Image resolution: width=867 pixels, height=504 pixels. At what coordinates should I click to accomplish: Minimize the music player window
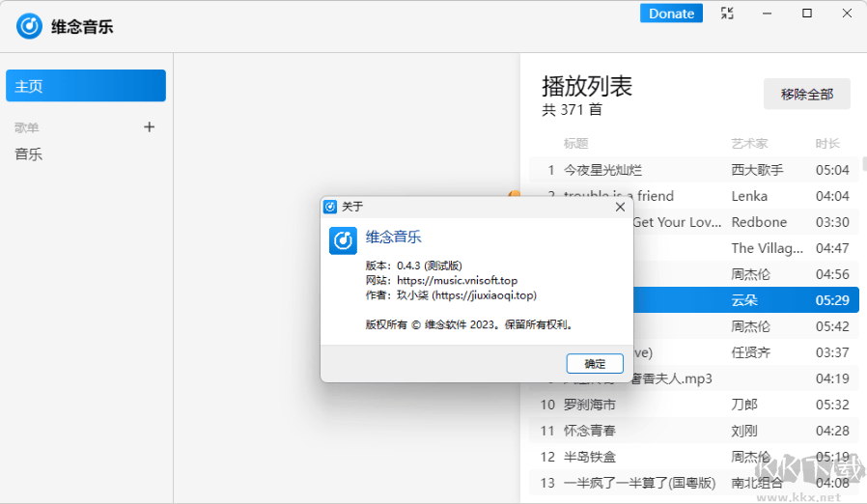click(768, 14)
